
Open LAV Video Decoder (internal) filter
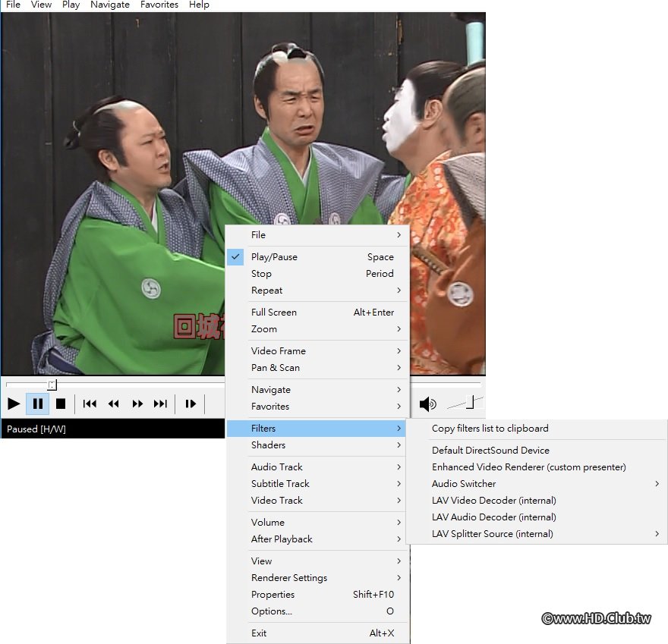(x=537, y=501)
